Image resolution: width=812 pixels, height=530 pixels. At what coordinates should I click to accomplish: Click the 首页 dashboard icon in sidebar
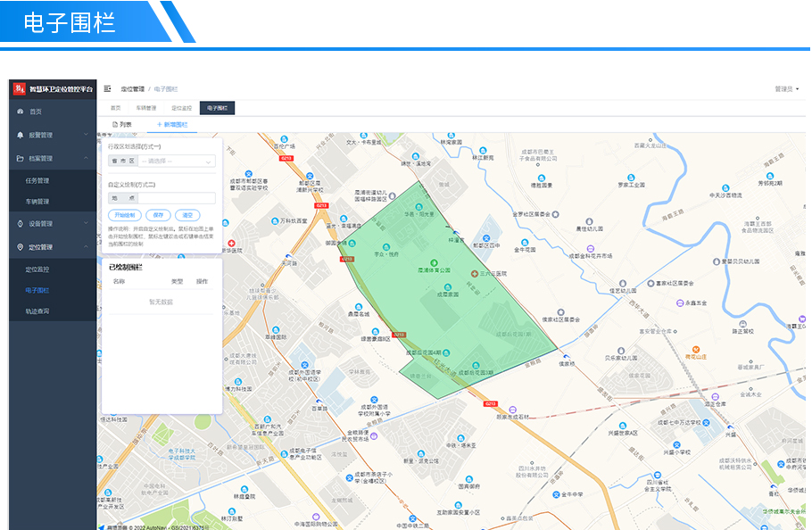click(21, 112)
